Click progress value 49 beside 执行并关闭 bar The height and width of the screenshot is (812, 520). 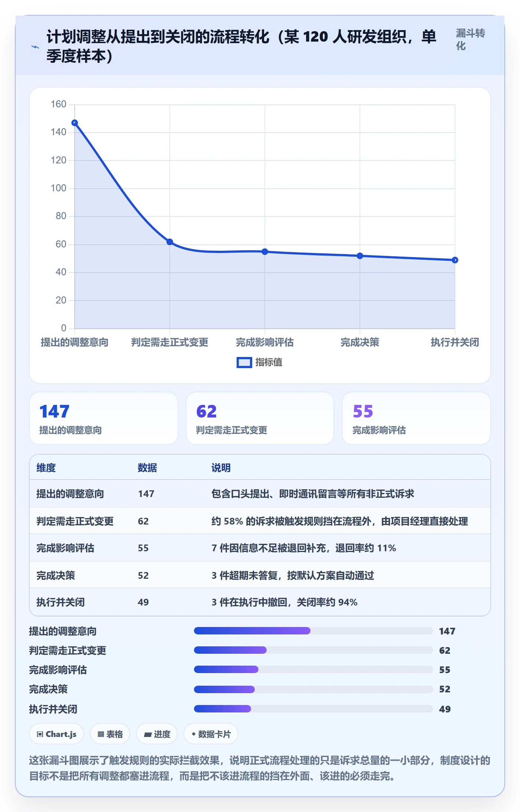tap(445, 709)
